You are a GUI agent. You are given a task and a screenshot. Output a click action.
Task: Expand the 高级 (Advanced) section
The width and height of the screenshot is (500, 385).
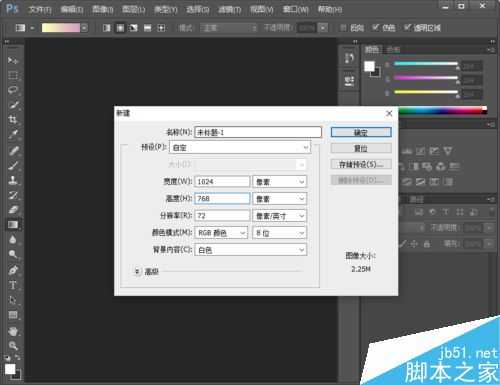coord(137,272)
